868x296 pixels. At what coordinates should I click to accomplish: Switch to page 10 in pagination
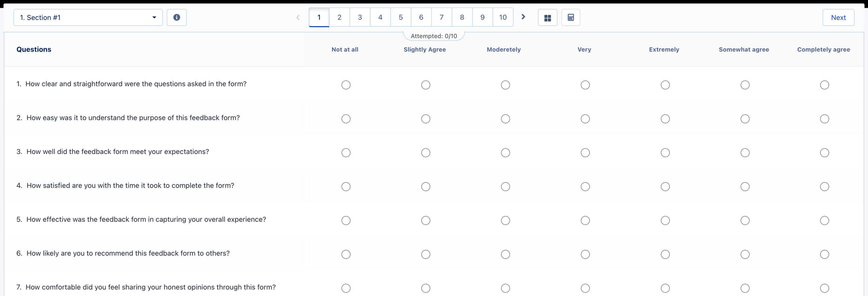pyautogui.click(x=502, y=17)
